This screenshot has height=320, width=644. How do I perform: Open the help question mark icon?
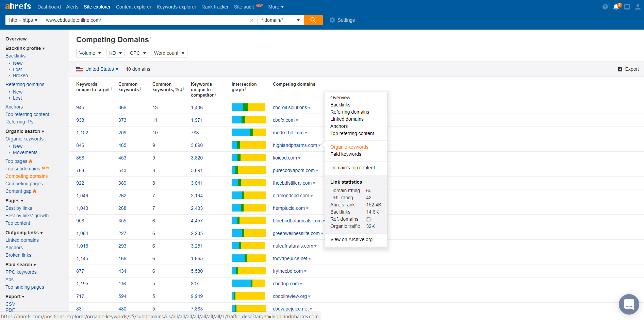point(605,7)
